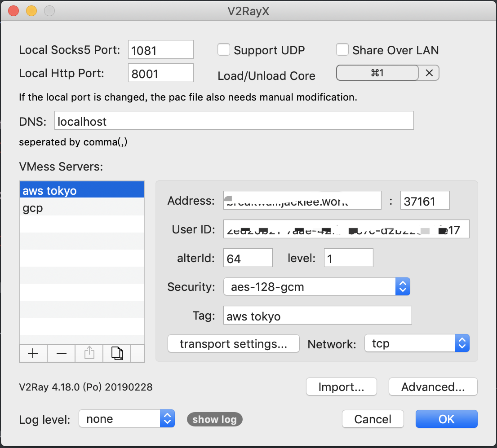Image resolution: width=497 pixels, height=448 pixels.
Task: Confirm settings with OK button
Action: (446, 419)
